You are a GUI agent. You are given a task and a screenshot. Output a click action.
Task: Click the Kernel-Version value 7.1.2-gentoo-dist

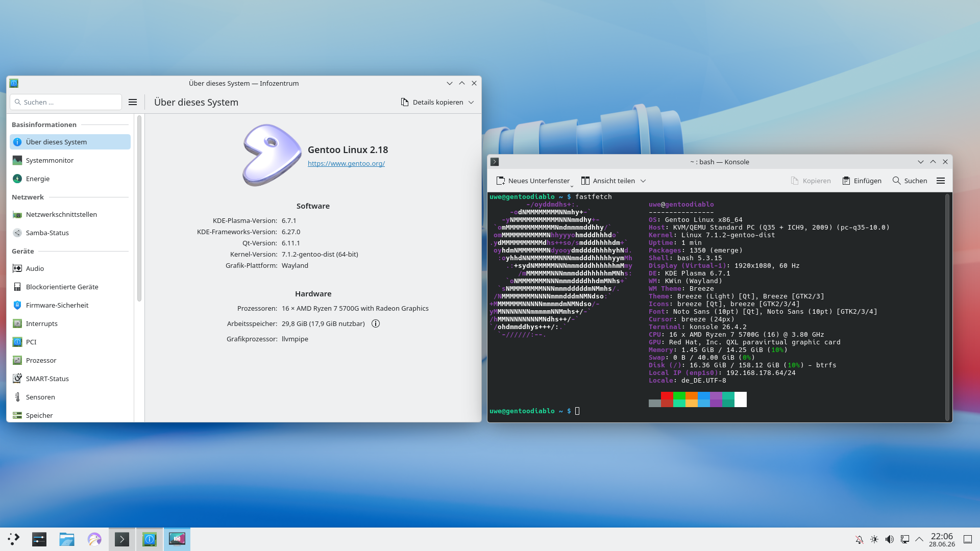click(x=320, y=254)
